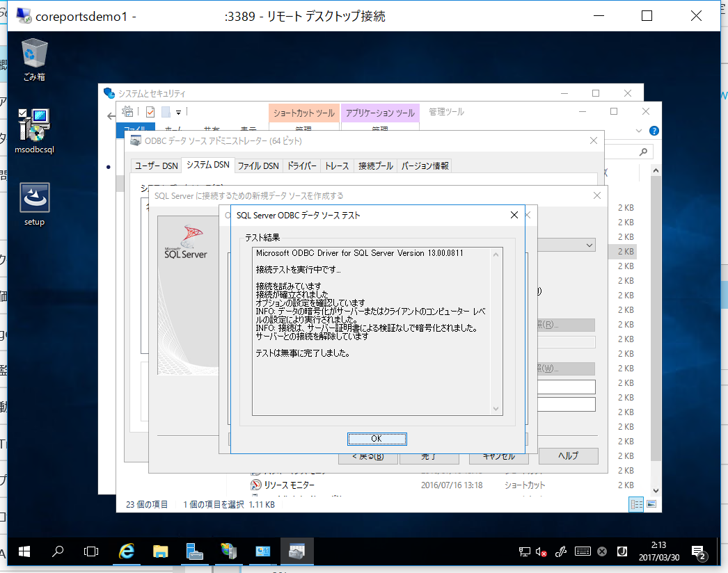
Task: Launch Internet Explorer from the taskbar
Action: click(126, 551)
